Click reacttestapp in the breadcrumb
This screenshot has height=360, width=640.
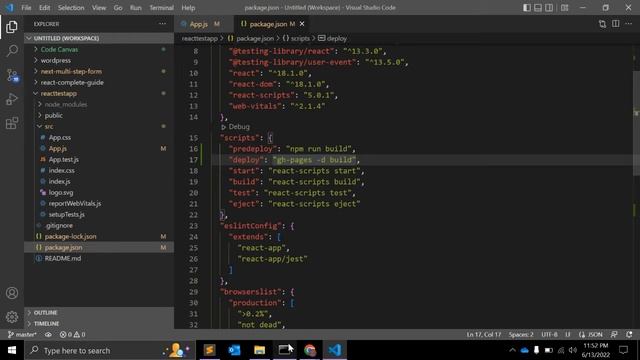200,38
